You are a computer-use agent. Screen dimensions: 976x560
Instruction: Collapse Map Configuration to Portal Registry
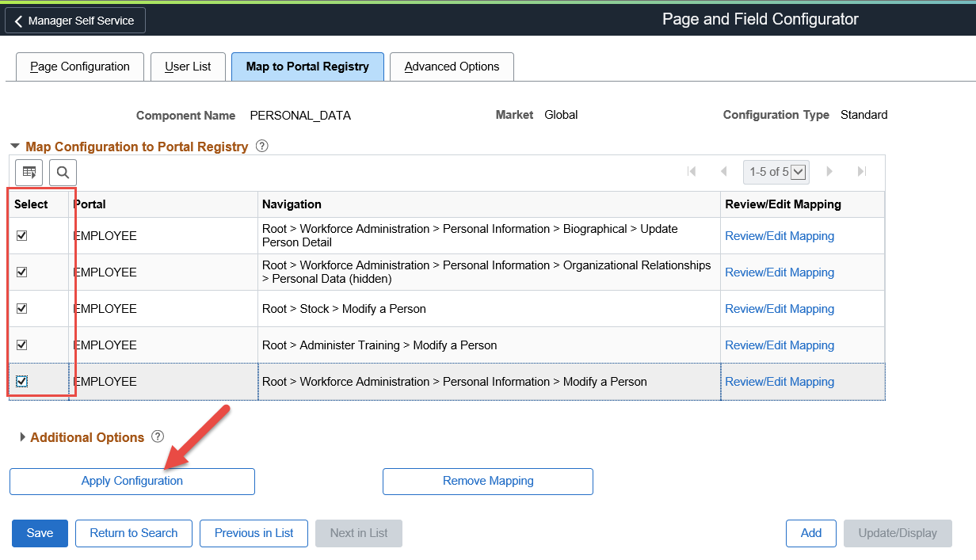(x=15, y=147)
